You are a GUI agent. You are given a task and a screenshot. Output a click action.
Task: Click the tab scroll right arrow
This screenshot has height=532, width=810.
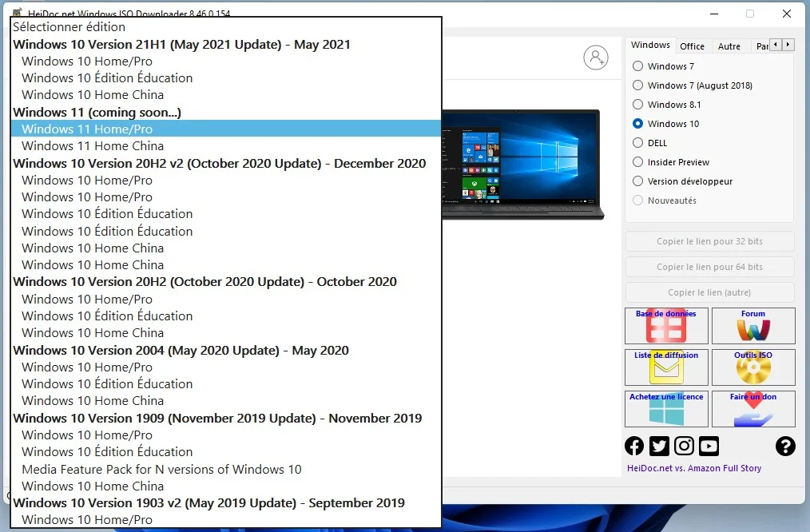pos(788,45)
